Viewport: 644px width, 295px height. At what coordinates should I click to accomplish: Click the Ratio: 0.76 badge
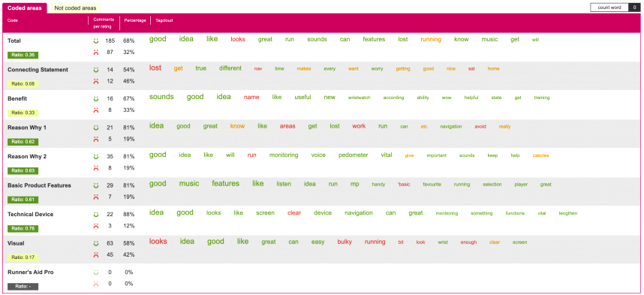click(23, 228)
